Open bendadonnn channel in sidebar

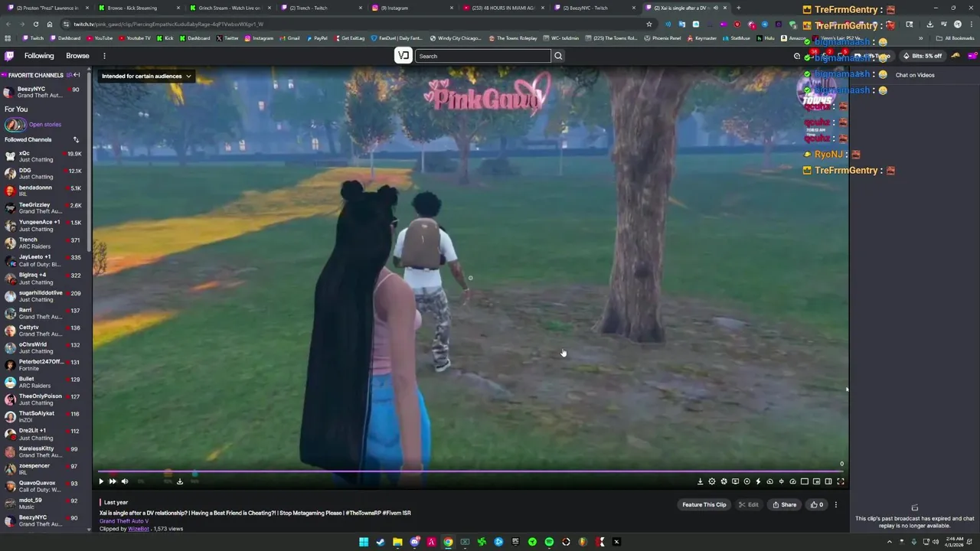(x=44, y=191)
